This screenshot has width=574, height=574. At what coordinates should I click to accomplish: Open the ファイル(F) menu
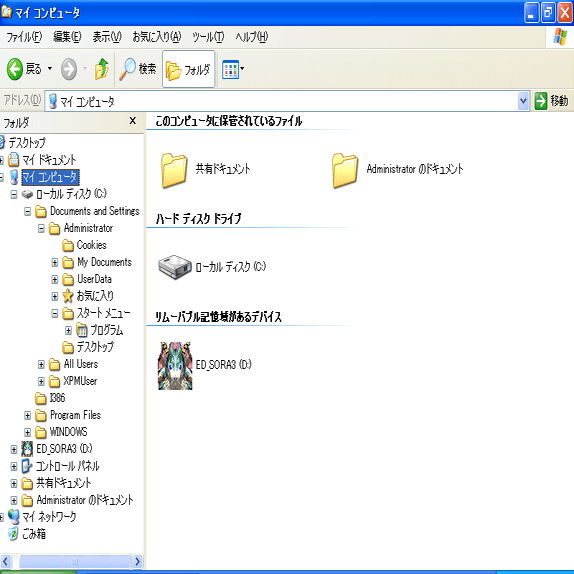[x=24, y=37]
